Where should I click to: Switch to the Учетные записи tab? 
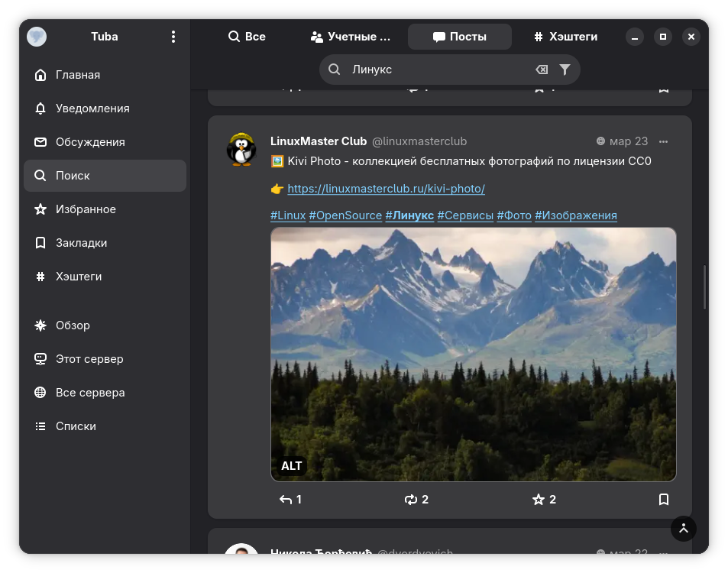[x=351, y=37]
